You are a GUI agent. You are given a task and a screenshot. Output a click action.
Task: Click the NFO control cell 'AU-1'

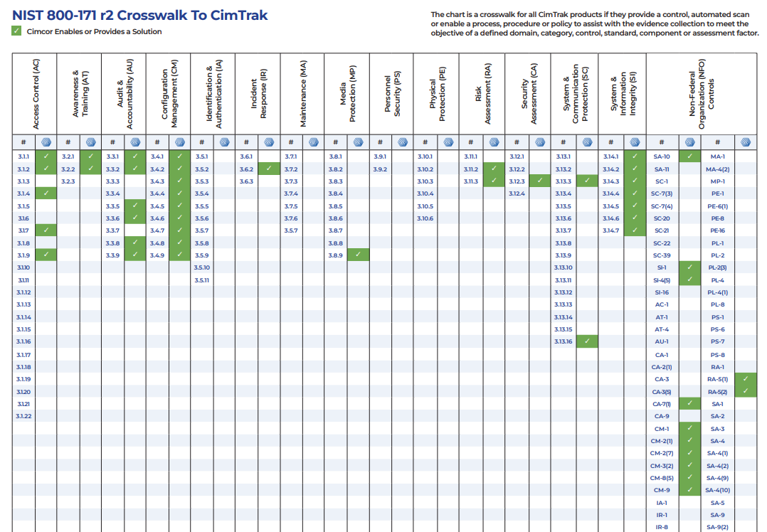(662, 341)
